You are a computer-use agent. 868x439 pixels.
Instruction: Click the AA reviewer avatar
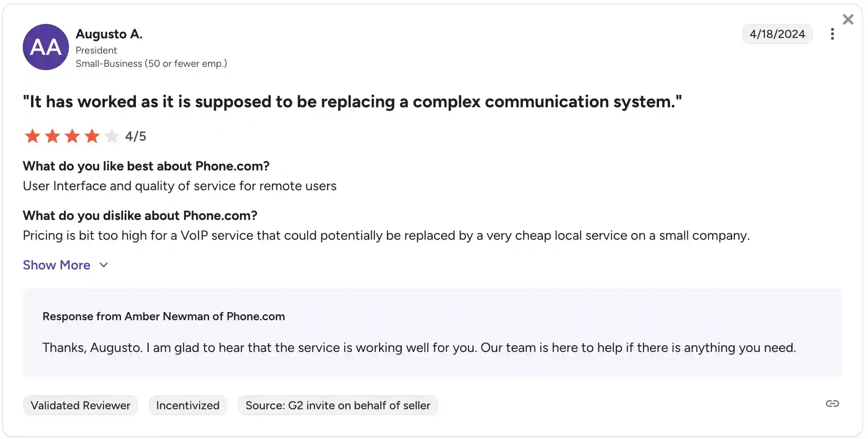[46, 47]
